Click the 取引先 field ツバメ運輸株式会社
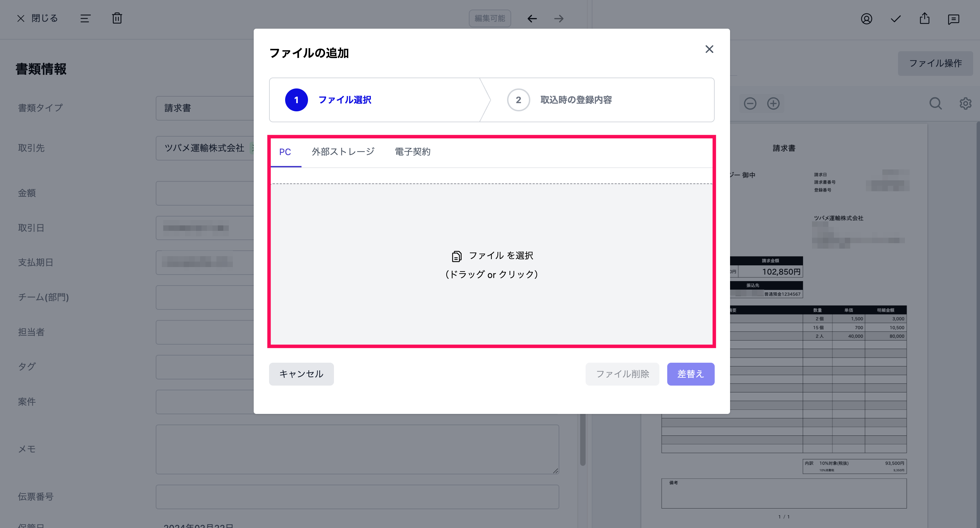This screenshot has height=528, width=980. (205, 148)
